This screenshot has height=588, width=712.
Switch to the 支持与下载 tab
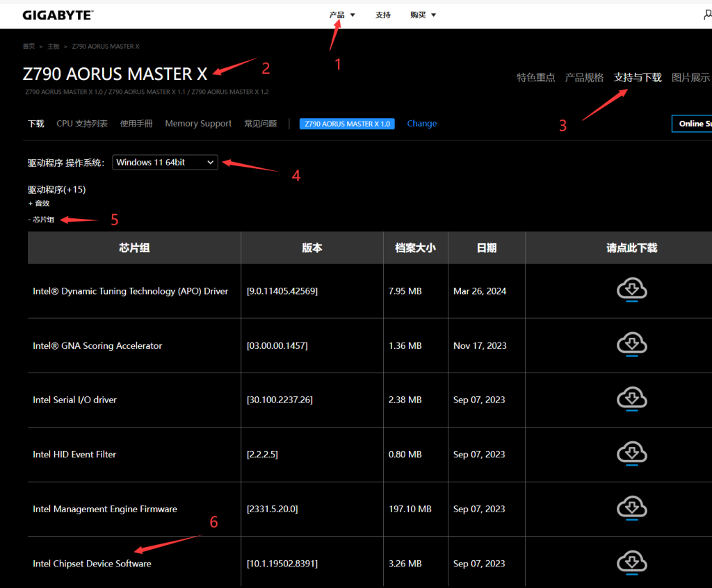[638, 78]
